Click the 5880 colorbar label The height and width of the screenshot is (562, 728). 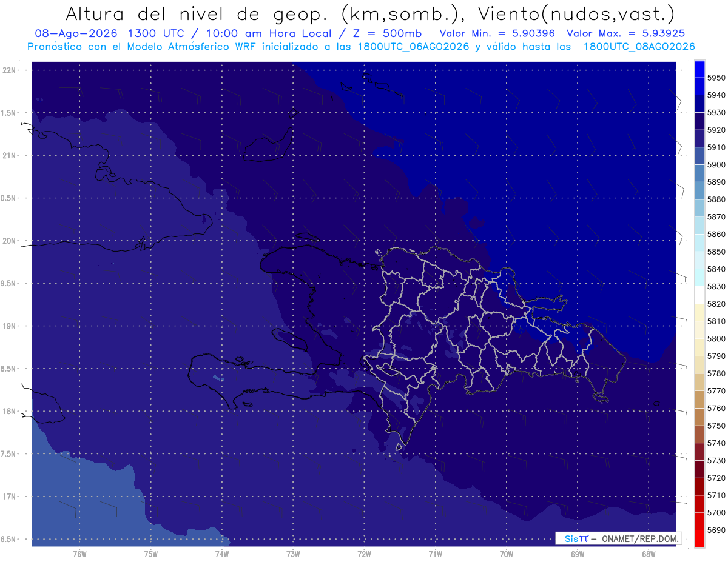[x=716, y=199]
